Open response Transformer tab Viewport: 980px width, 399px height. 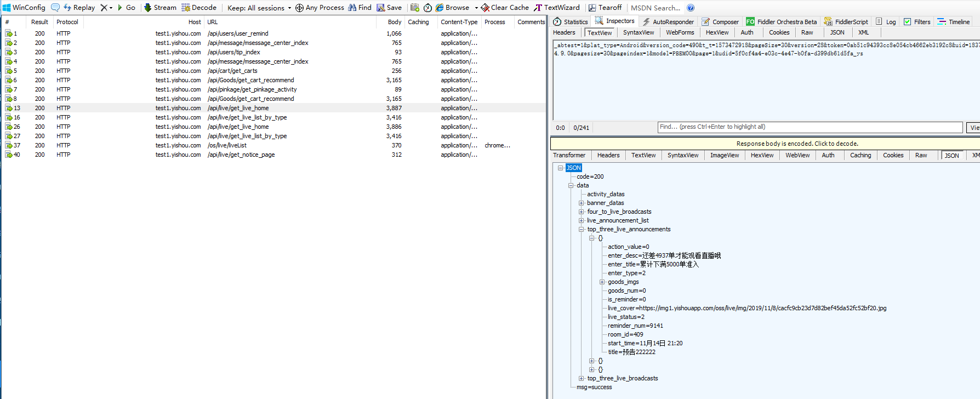coord(569,155)
